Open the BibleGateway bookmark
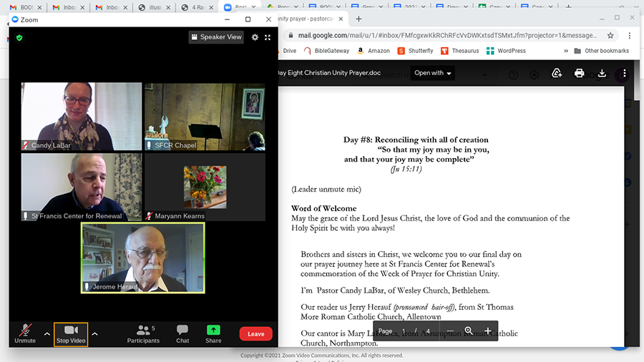The image size is (644, 362). (326, 51)
